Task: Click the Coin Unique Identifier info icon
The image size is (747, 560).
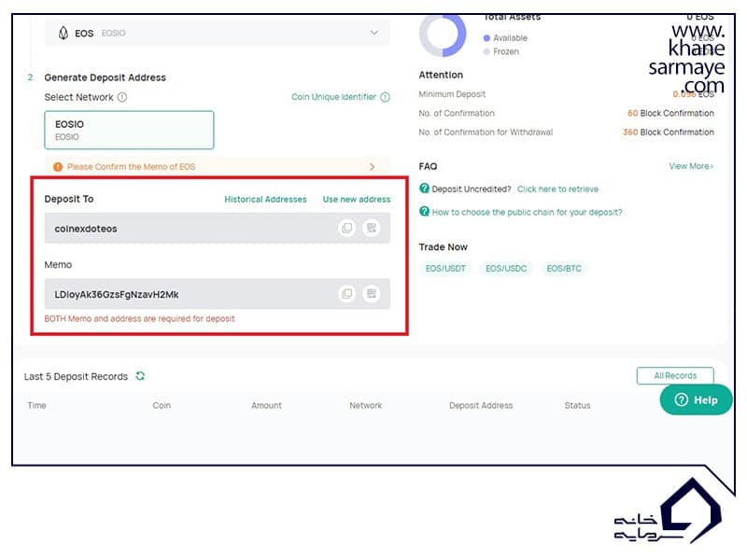Action: point(385,97)
